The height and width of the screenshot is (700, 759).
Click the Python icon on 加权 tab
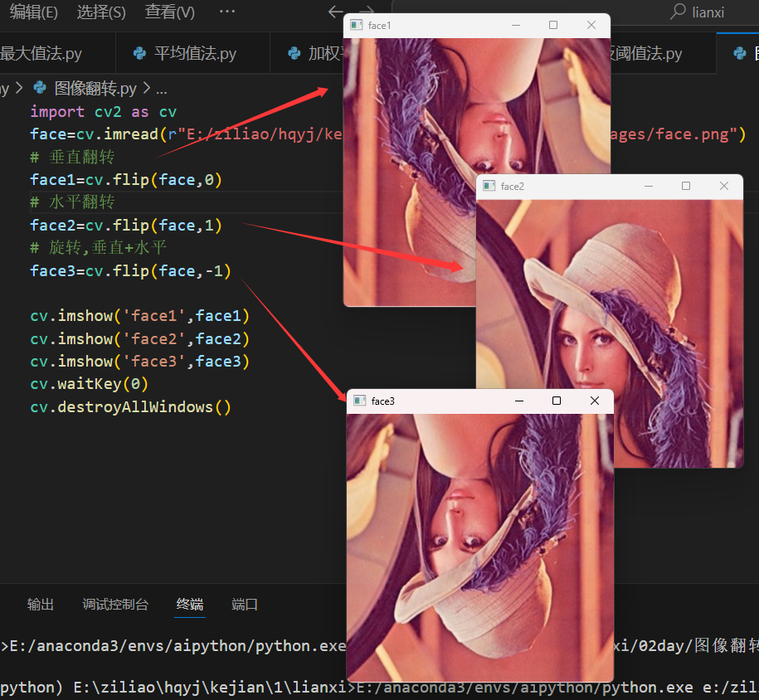click(x=294, y=53)
